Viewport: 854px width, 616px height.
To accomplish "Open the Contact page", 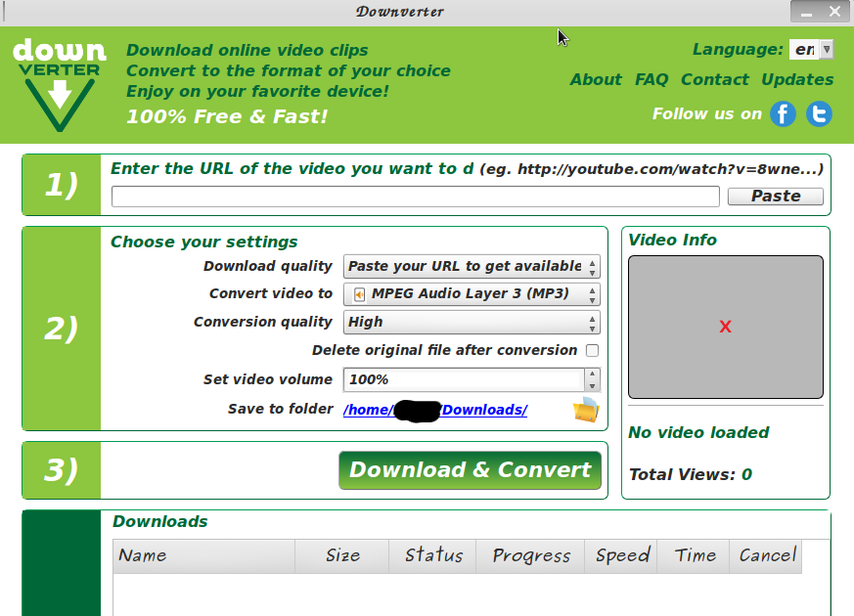I will pos(714,79).
